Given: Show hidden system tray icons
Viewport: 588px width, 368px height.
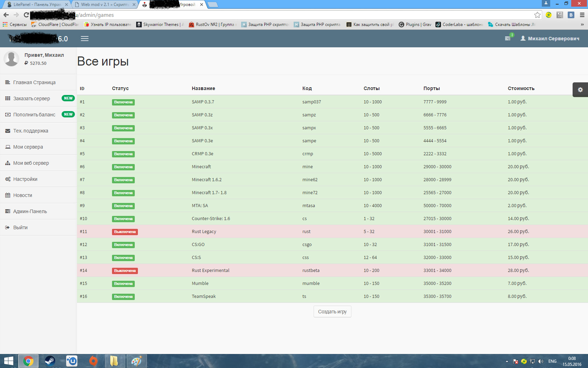Looking at the screenshot, I should coord(507,361).
